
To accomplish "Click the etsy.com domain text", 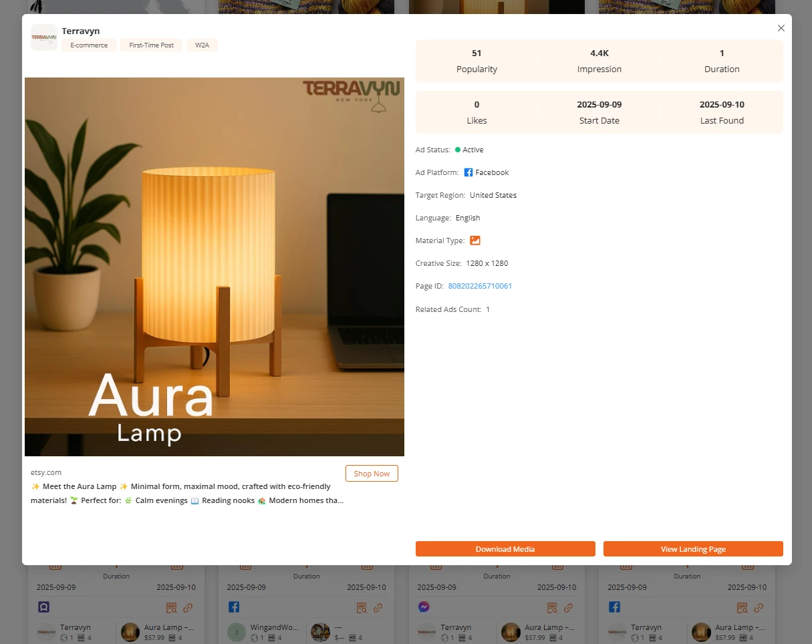I will coord(46,472).
